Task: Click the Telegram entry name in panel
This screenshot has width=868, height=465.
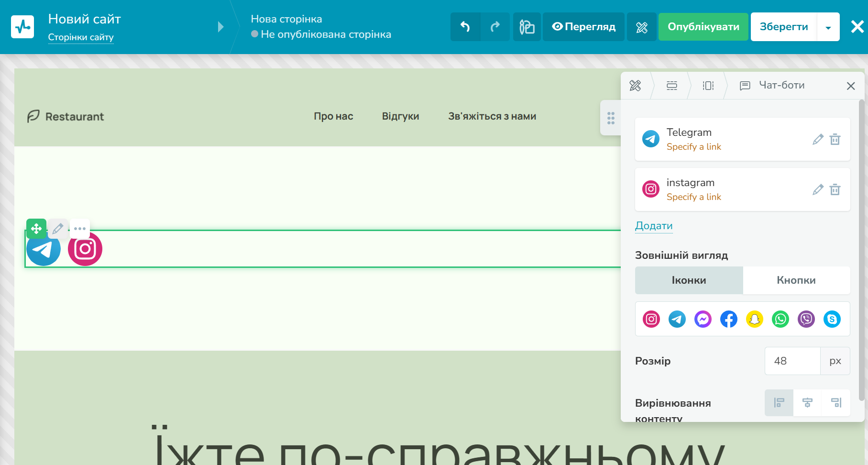Action: click(689, 133)
